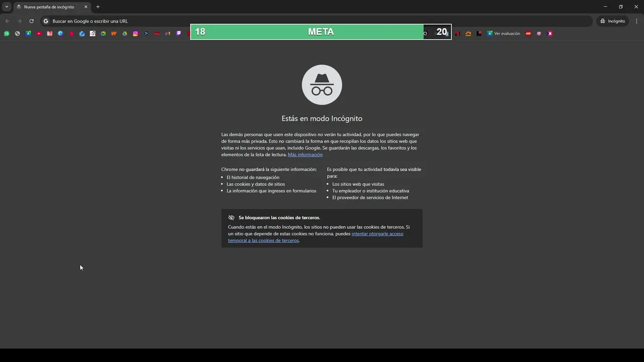Open the Instagram bookmark
644x362 pixels.
pos(135,34)
